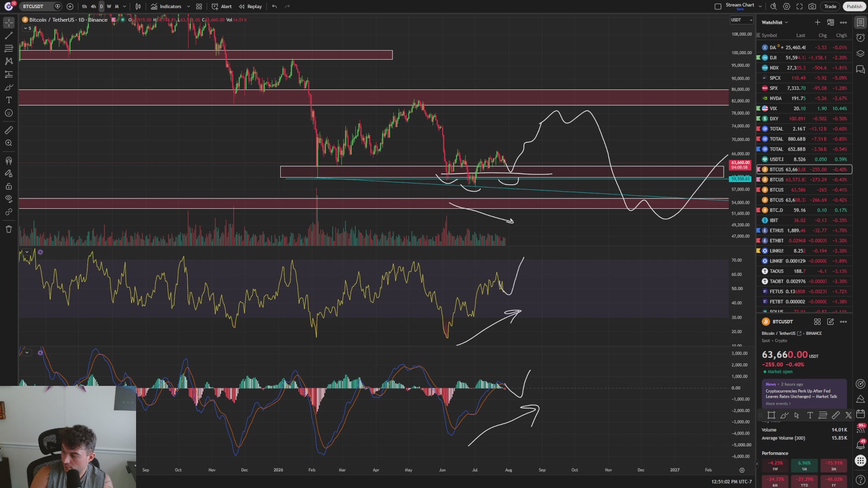Add symbol to watchlist with plus
The height and width of the screenshot is (488, 868).
(817, 22)
